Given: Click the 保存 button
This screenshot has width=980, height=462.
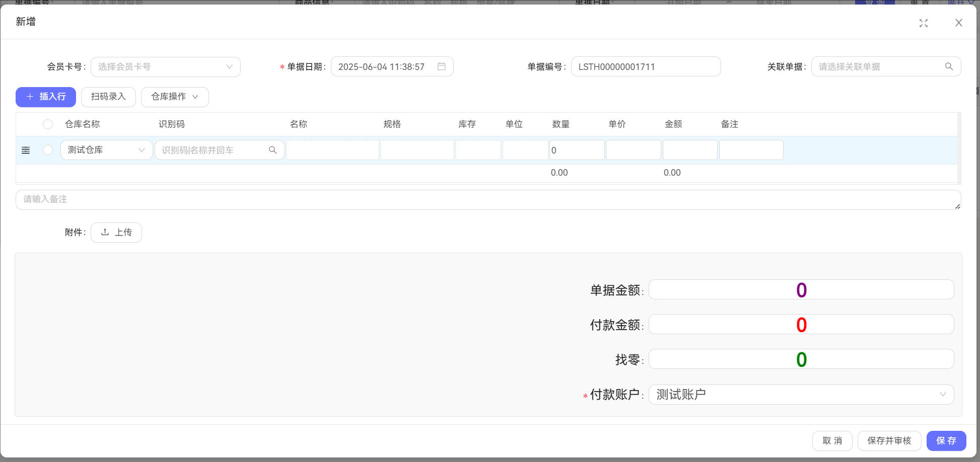Looking at the screenshot, I should 946,440.
